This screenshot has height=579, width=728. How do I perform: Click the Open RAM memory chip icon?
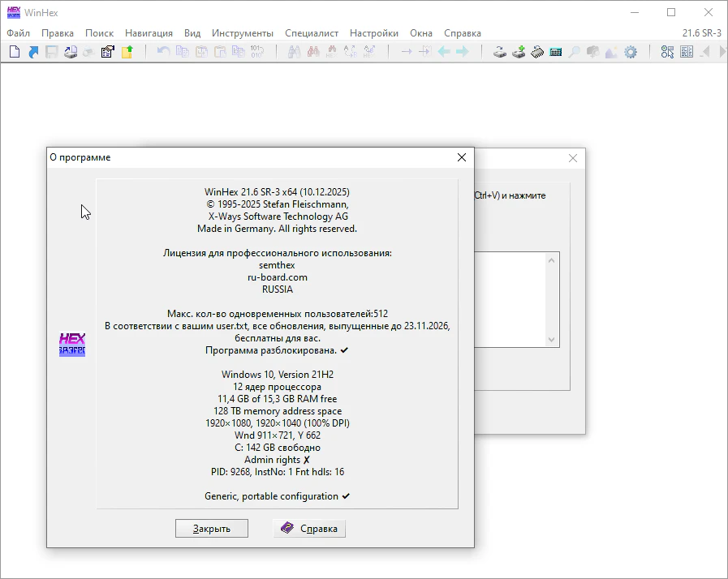coord(537,52)
